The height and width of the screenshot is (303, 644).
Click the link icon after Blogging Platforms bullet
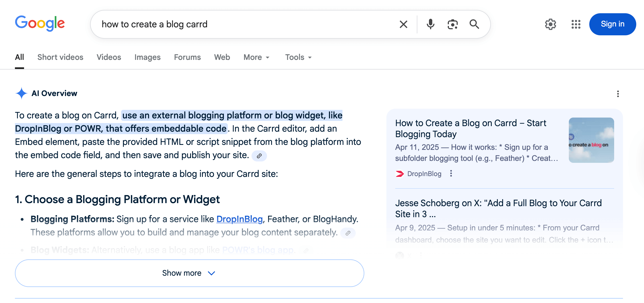[x=348, y=233]
